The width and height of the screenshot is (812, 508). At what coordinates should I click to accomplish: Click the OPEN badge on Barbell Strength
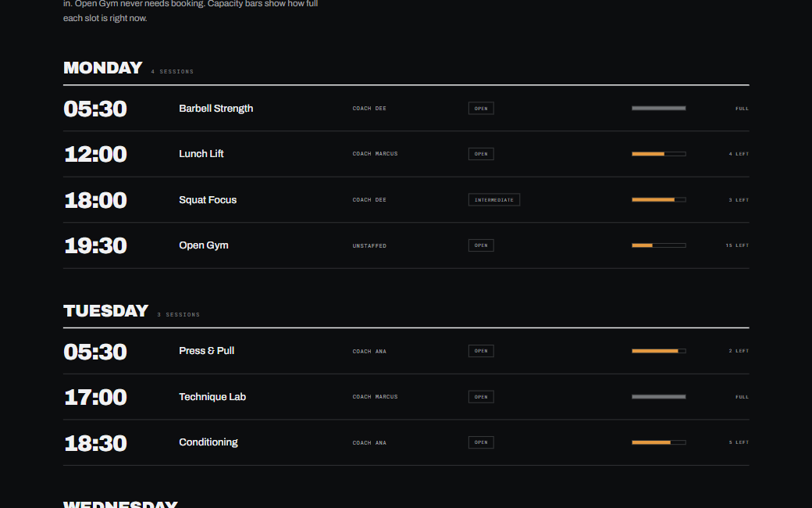click(x=481, y=109)
